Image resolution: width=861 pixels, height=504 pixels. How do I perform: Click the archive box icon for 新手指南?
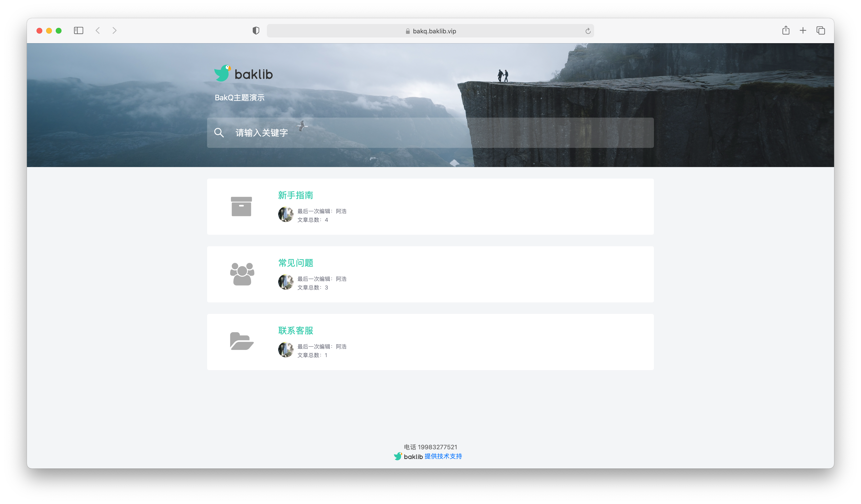coord(241,206)
